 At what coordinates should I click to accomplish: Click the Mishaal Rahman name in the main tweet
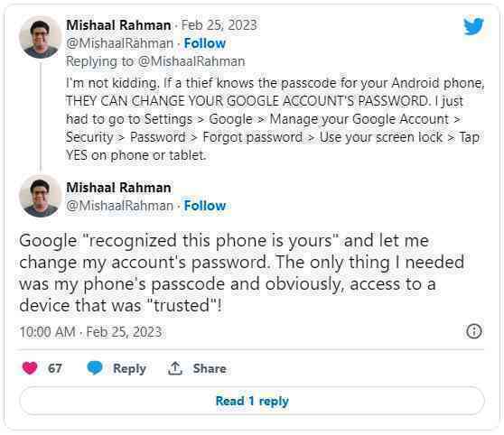[x=118, y=188]
